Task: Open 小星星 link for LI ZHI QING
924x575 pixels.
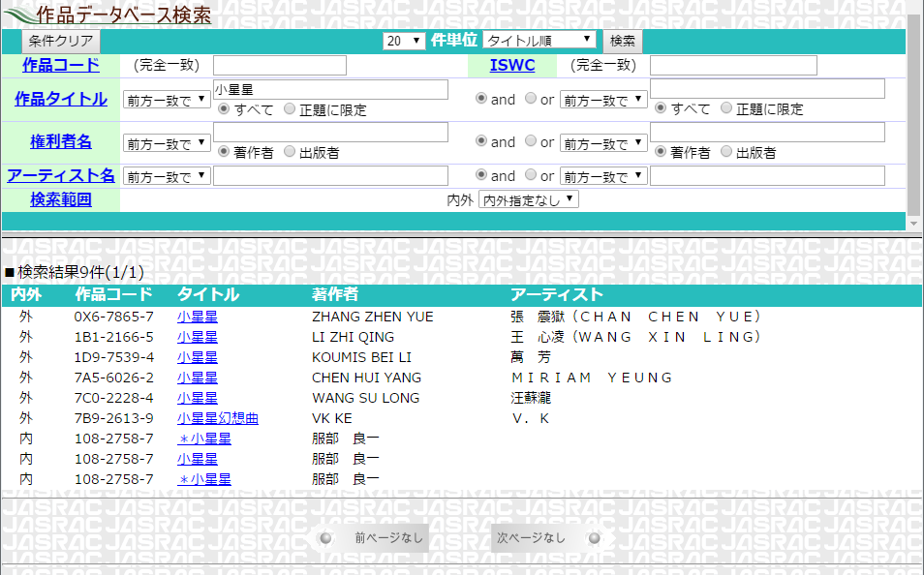Action: pyautogui.click(x=198, y=337)
